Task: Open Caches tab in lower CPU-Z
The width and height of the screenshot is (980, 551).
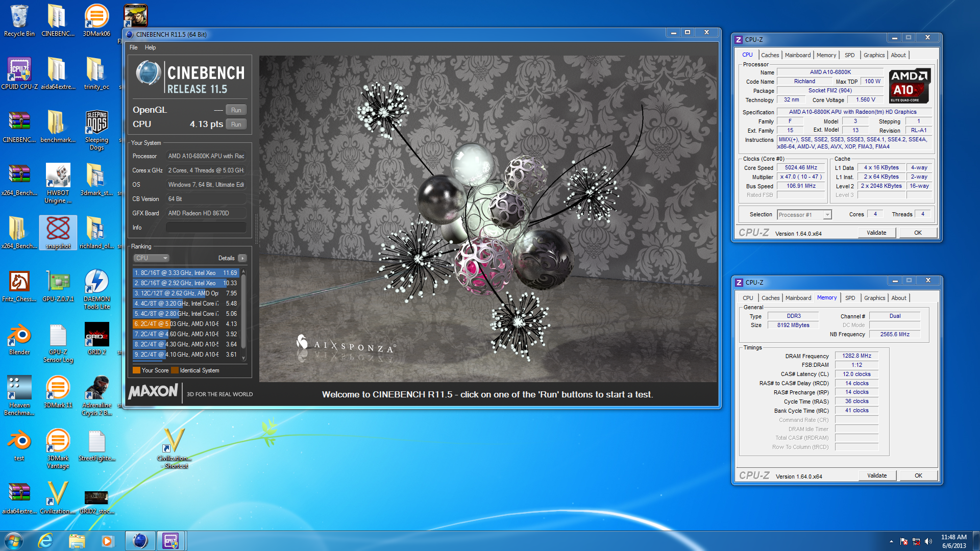Action: (x=770, y=298)
